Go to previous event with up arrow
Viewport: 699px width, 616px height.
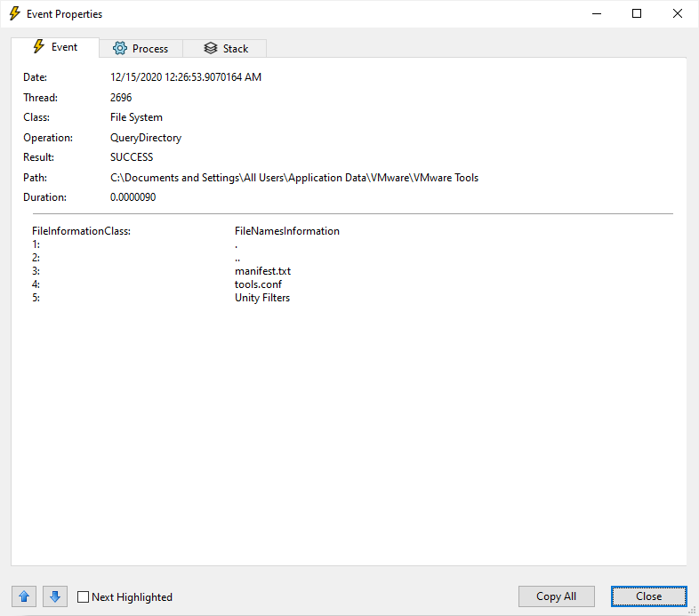(24, 596)
